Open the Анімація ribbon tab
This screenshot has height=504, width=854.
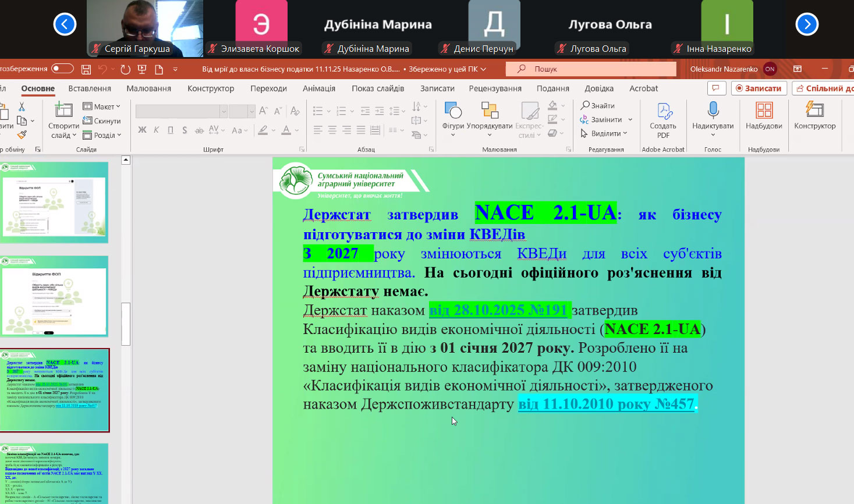click(x=318, y=88)
